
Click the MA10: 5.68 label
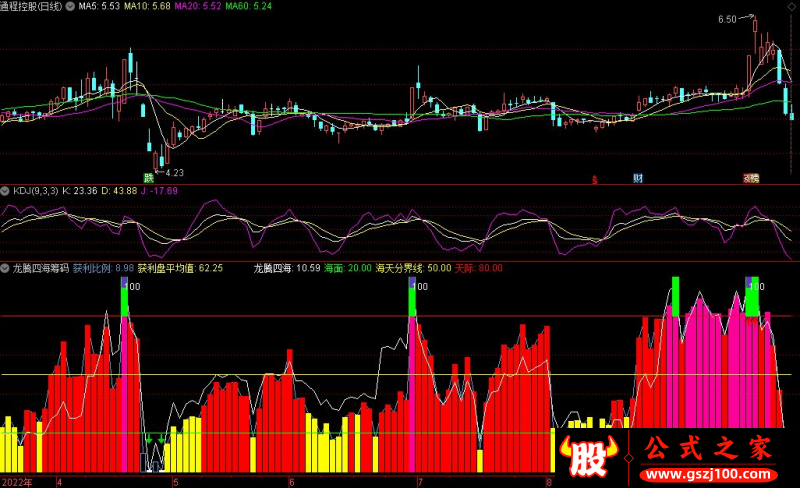[147, 6]
